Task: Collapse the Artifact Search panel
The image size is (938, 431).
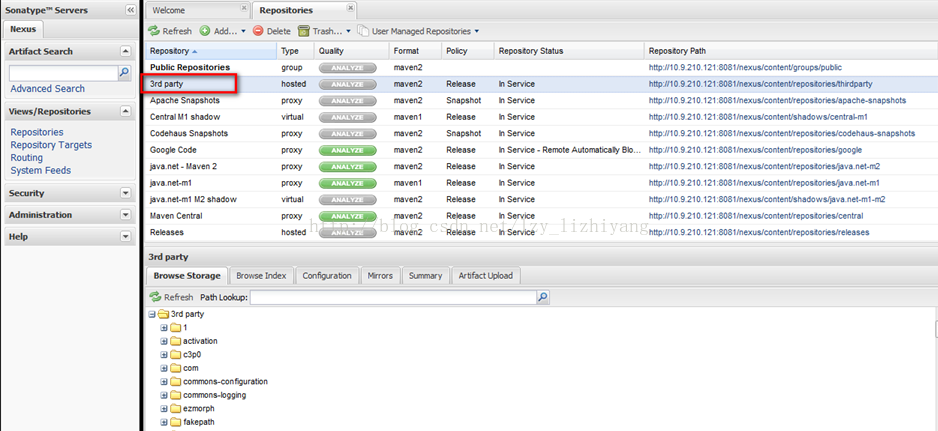Action: pos(125,51)
